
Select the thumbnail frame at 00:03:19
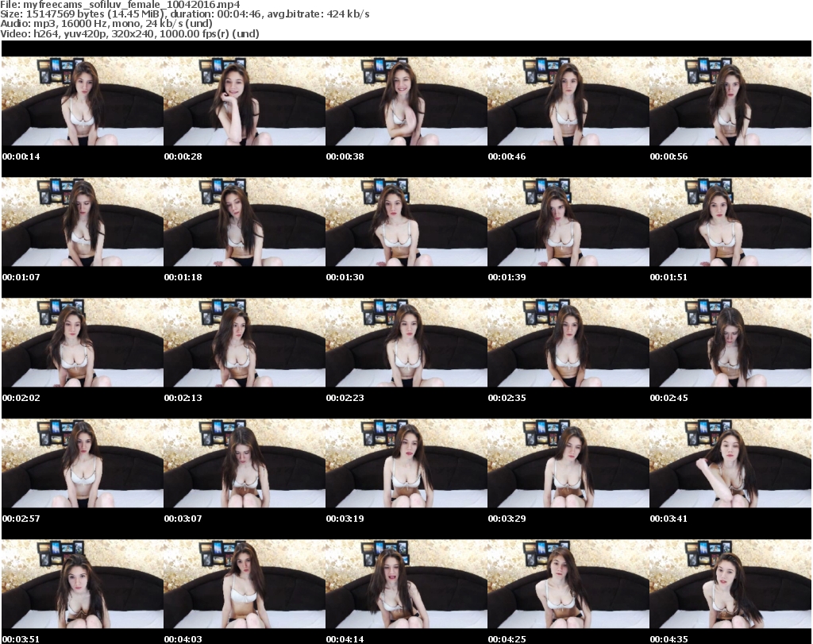pyautogui.click(x=406, y=464)
